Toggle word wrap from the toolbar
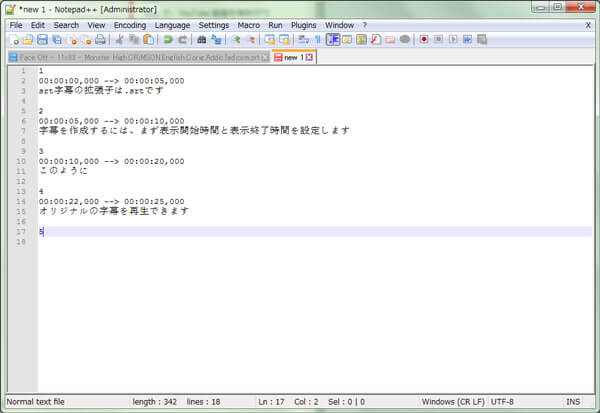 [x=303, y=39]
